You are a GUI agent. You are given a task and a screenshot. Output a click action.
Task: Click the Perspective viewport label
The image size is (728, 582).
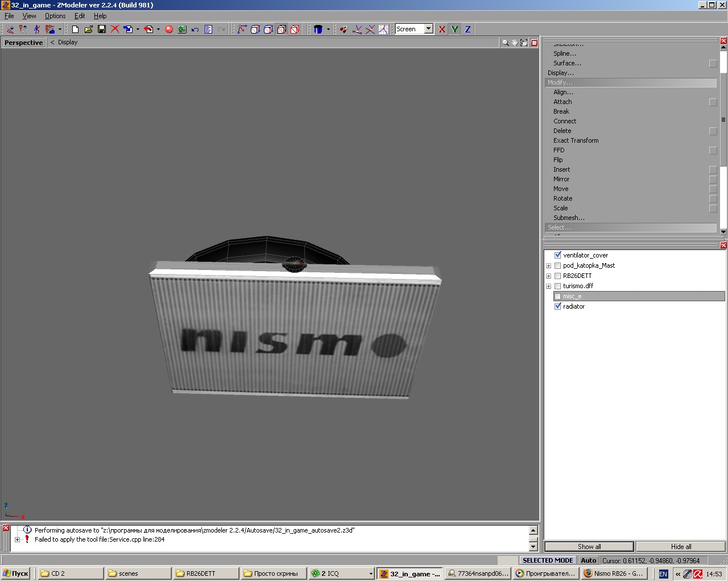tap(23, 43)
